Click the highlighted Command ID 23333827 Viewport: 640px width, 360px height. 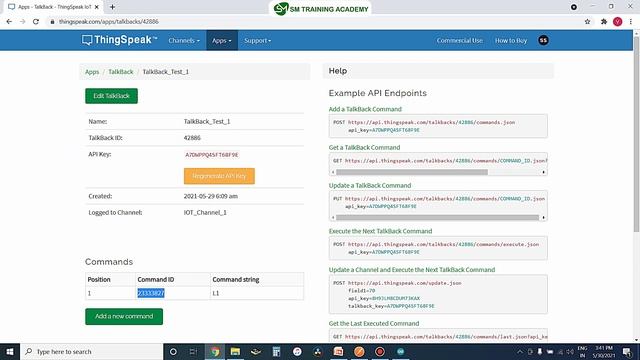tap(151, 293)
